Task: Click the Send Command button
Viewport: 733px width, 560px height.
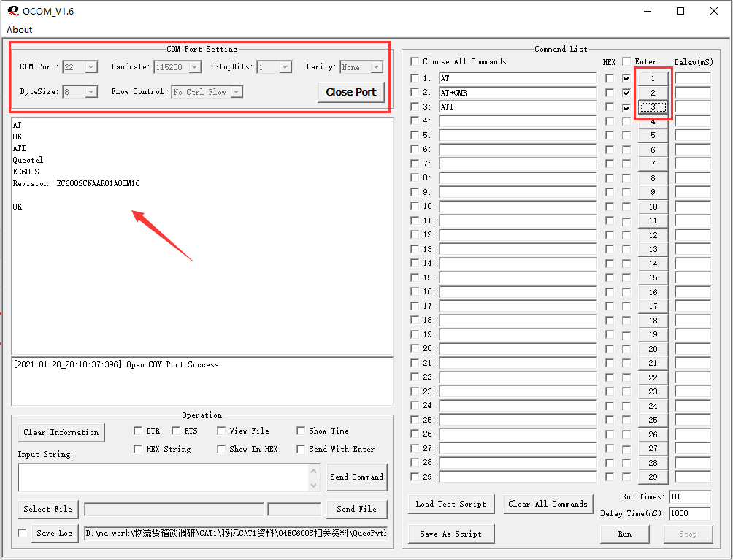Action: (x=357, y=477)
